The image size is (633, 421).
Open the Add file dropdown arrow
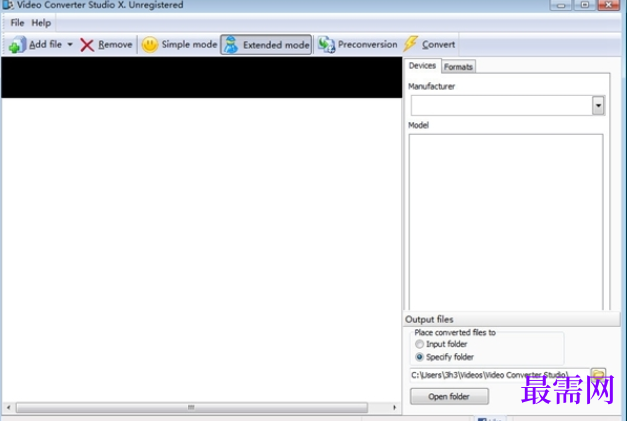coord(70,44)
